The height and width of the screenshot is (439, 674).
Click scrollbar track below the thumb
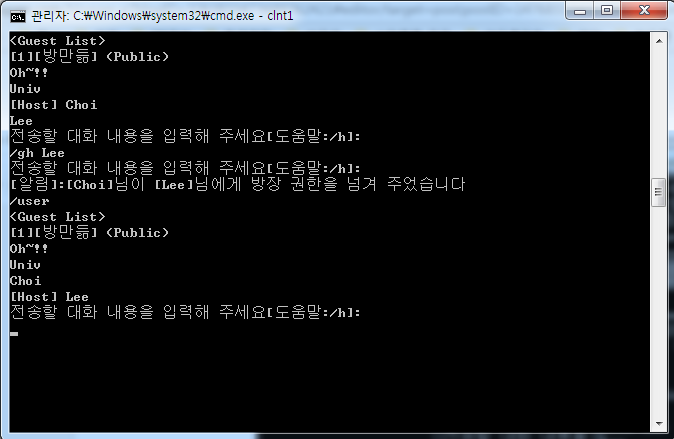coord(659,312)
